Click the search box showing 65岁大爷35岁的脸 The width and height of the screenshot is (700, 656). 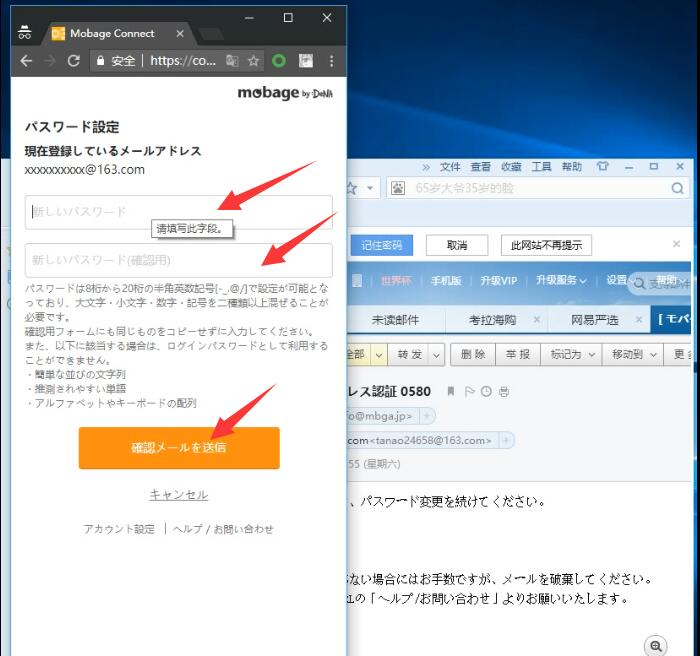[536, 188]
